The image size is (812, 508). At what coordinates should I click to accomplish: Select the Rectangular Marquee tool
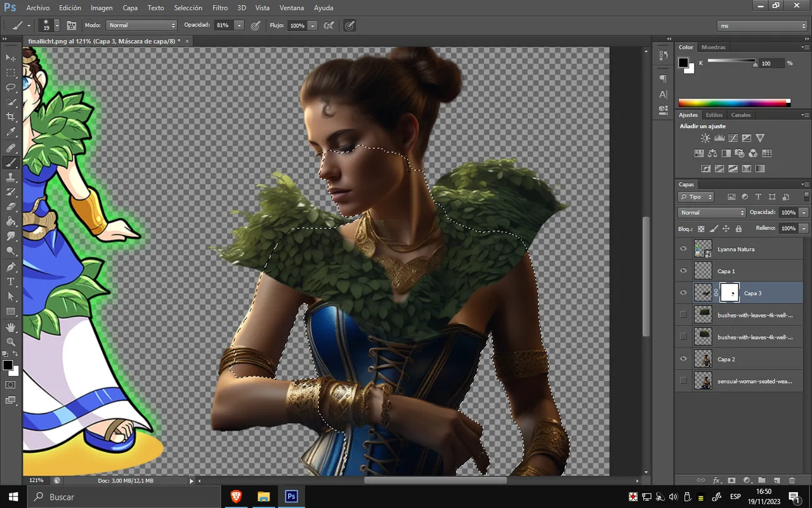point(11,73)
